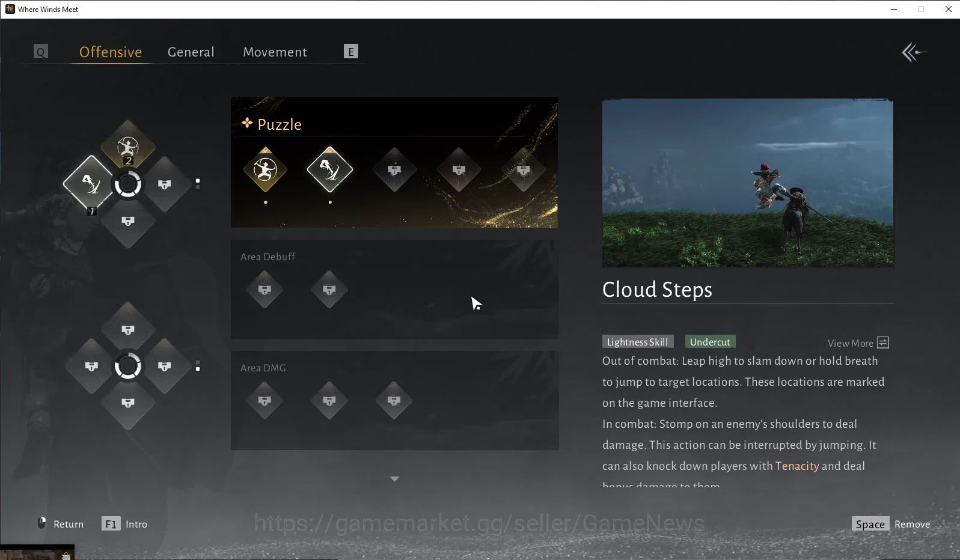Click the Area Debuff section label
This screenshot has width=960, height=560.
coord(268,257)
